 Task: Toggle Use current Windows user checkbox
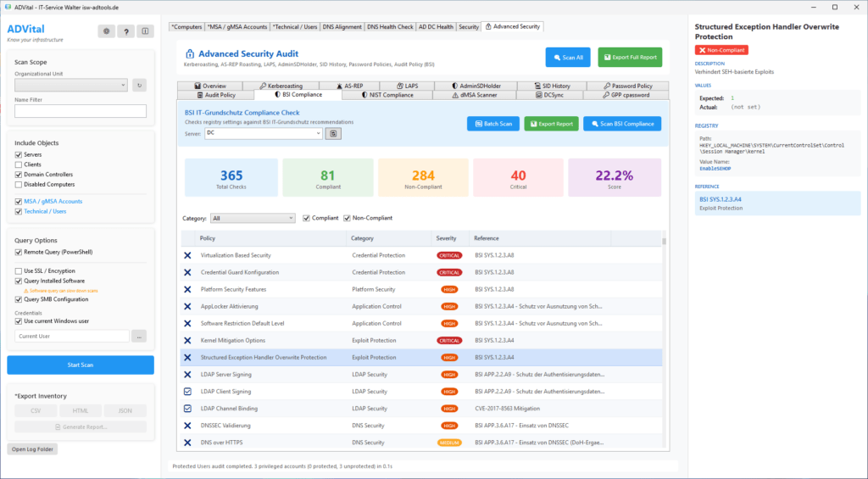coord(19,321)
